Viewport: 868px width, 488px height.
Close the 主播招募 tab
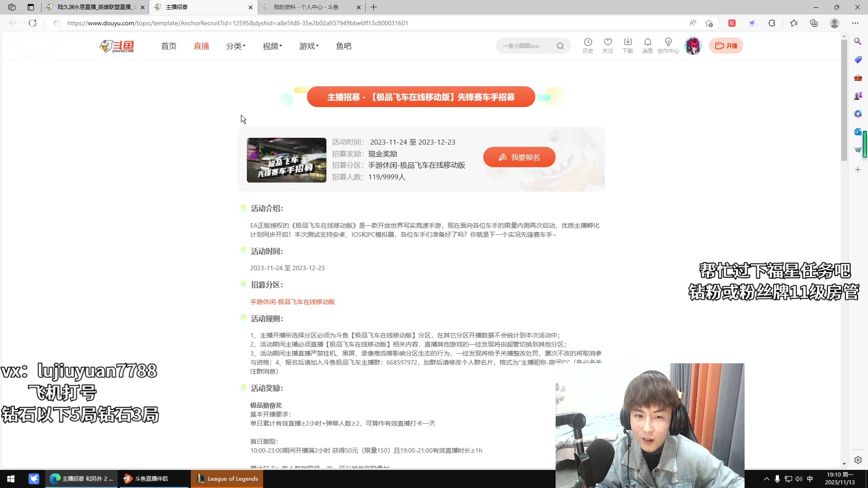pos(250,7)
